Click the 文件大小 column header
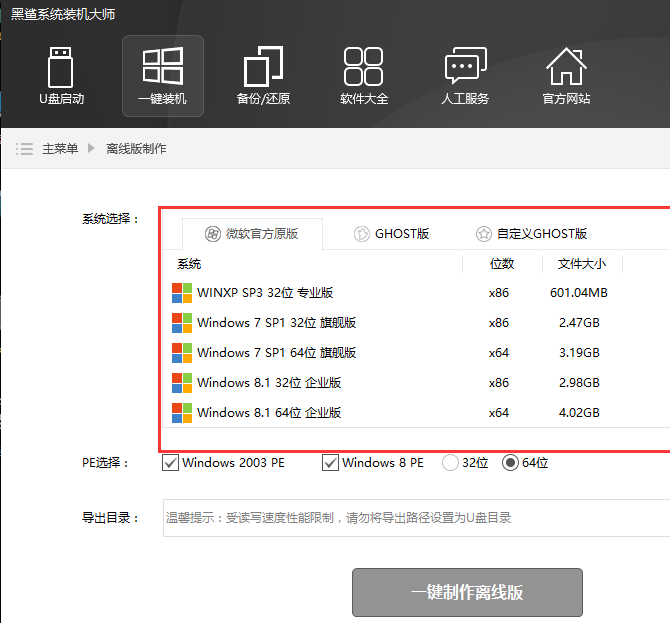 pos(582,264)
